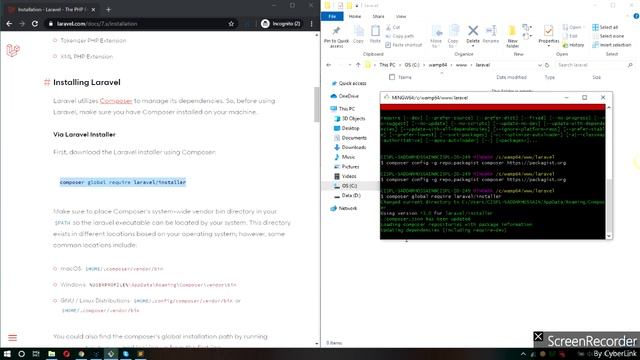Click Select none in Explorer ribbon
The image size is (640, 360).
[x=608, y=36]
